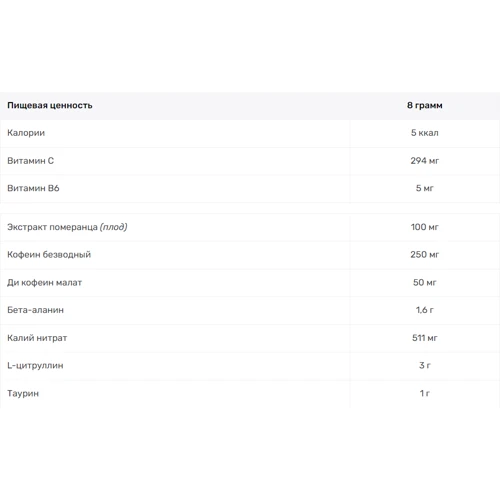The image size is (500, 500).
Task: Select the '5 мг' value for B6
Action: (425, 188)
